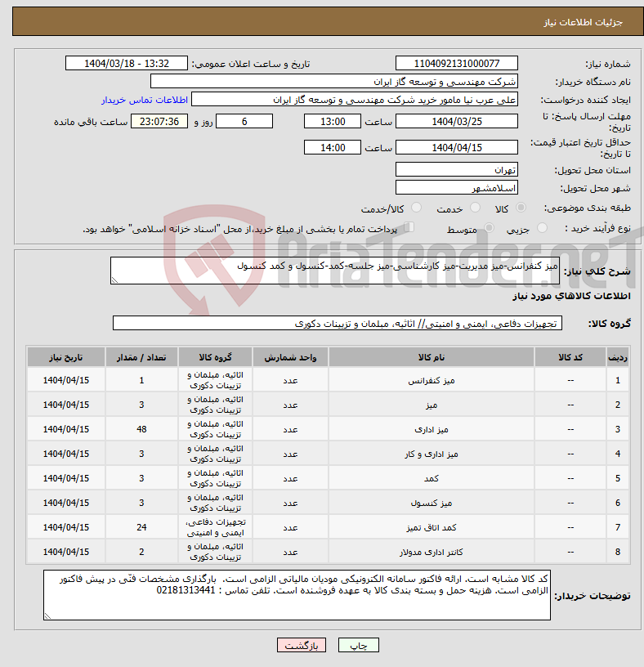Viewport: 644px width, 667px height.
Task: Click delivery province field تهران
Action: (456, 170)
